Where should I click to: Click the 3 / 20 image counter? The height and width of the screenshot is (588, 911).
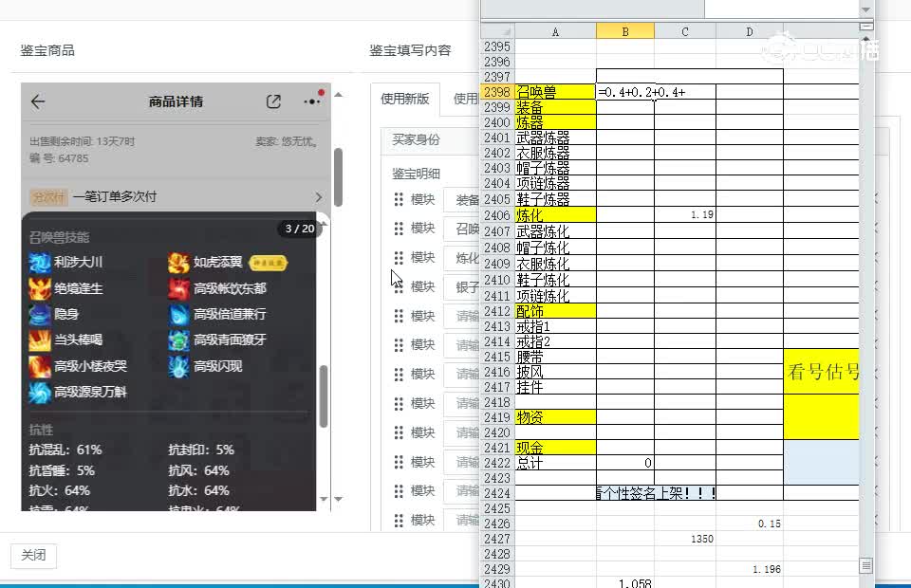[300, 229]
